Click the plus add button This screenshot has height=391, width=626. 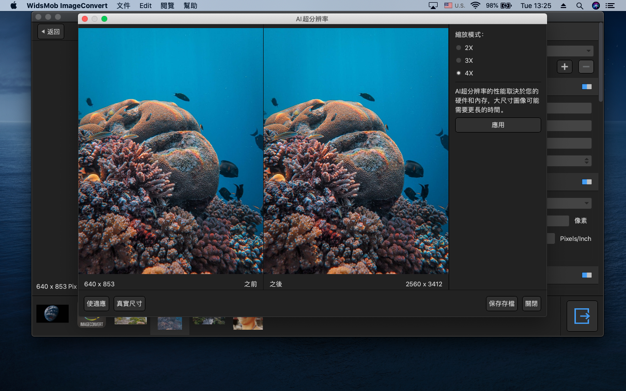tap(565, 67)
